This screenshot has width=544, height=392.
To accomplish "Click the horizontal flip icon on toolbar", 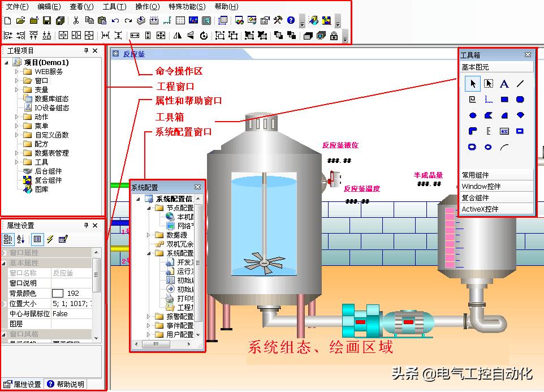I will coord(177,35).
